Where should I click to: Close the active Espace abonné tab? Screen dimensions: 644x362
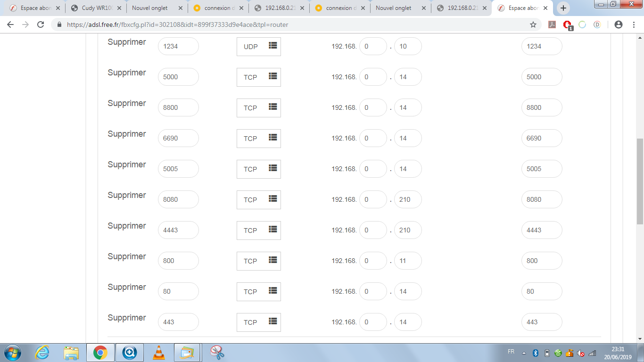[x=545, y=8]
